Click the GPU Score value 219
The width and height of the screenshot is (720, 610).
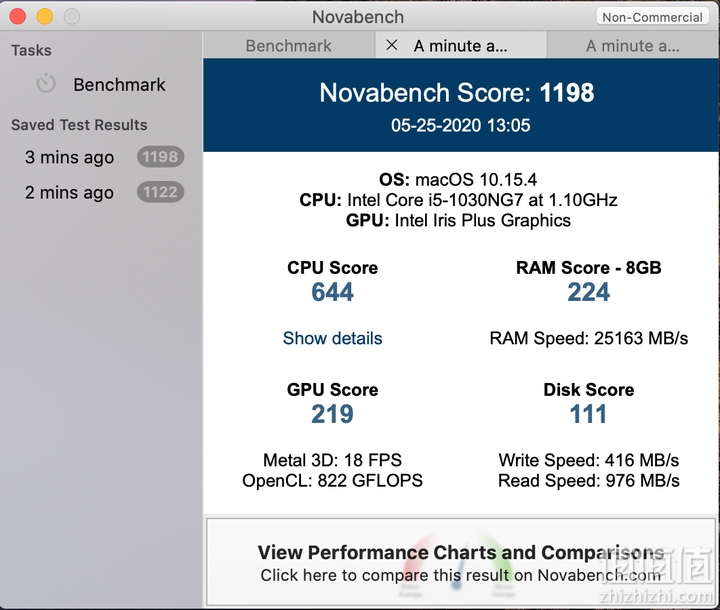point(332,414)
